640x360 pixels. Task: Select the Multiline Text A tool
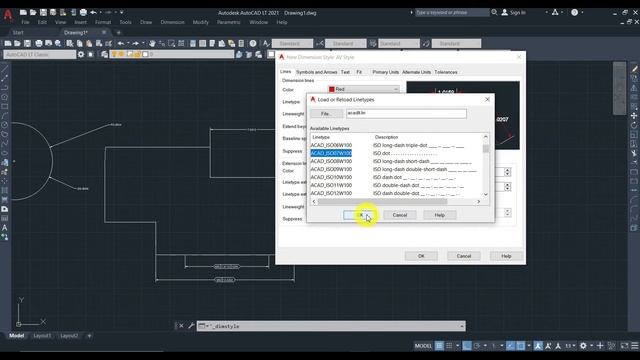pos(4,228)
